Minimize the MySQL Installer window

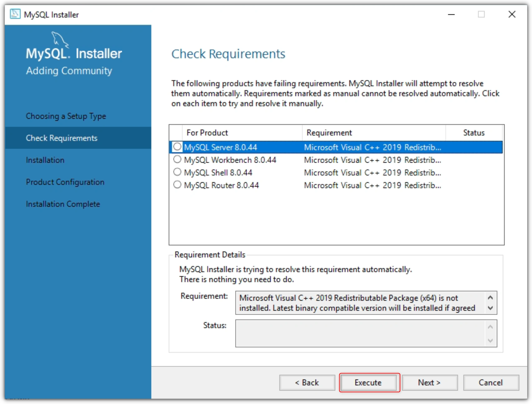pyautogui.click(x=451, y=14)
